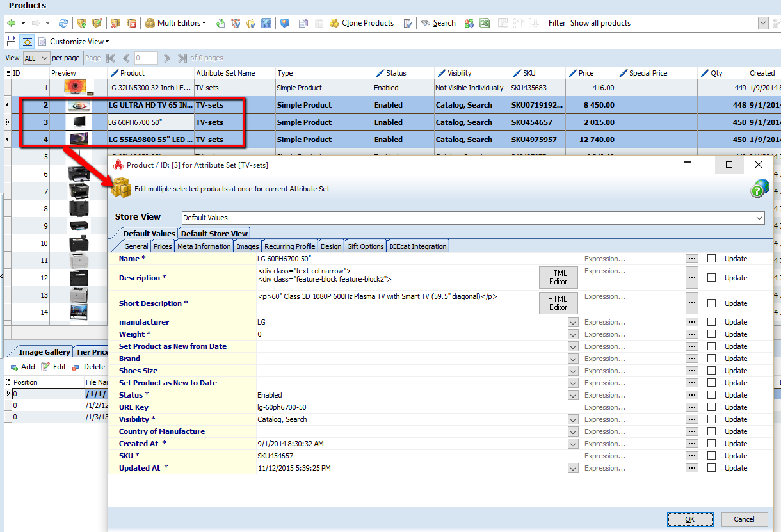Image resolution: width=781 pixels, height=532 pixels.
Task: Tick Update checkbox for Status
Action: [x=712, y=395]
